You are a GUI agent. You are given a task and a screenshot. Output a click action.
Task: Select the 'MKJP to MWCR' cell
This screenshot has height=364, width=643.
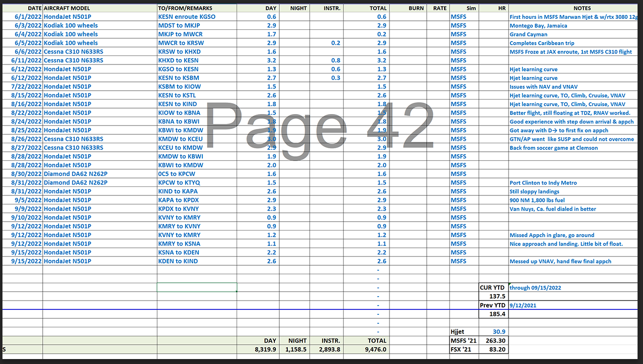click(x=197, y=34)
